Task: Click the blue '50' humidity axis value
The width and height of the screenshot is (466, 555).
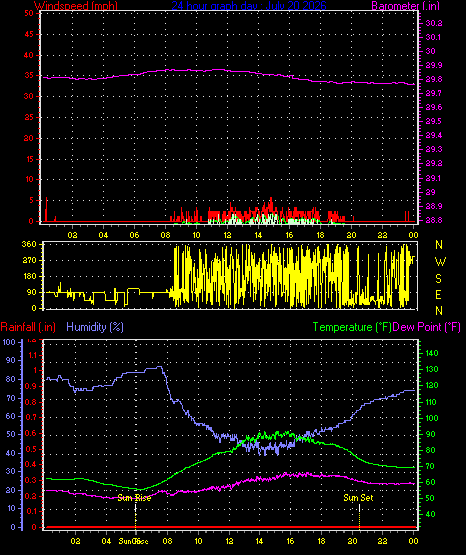Action: pyautogui.click(x=11, y=435)
